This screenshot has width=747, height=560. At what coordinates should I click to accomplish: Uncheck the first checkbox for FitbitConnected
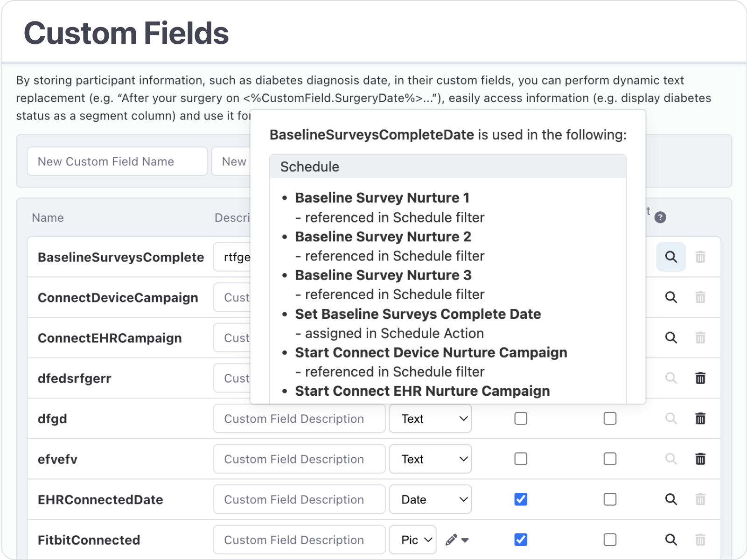tap(521, 540)
